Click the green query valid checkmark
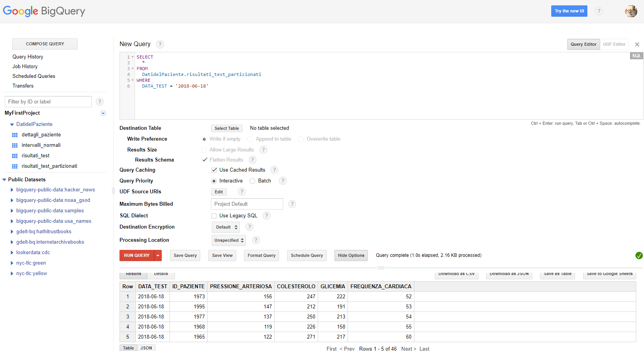644x351 pixels. click(639, 255)
